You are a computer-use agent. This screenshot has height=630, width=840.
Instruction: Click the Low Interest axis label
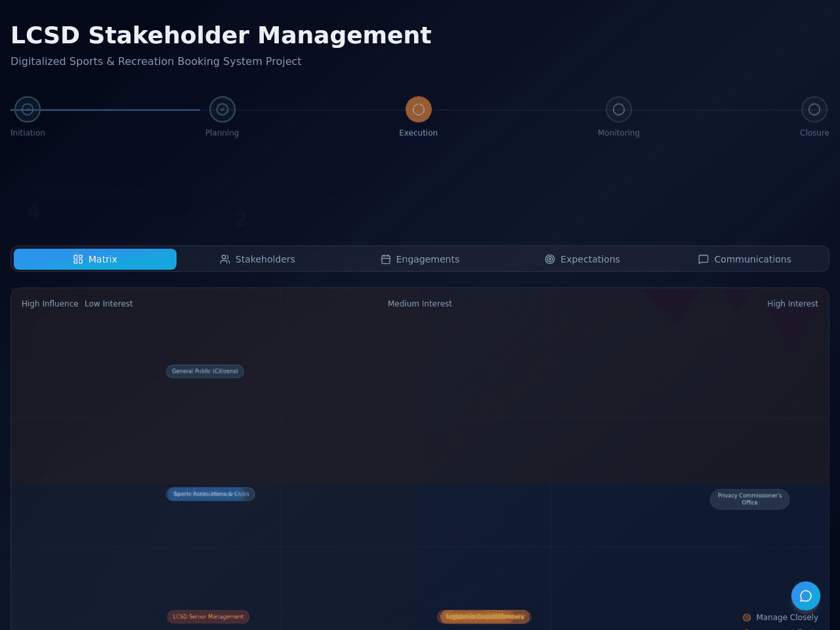click(x=109, y=304)
